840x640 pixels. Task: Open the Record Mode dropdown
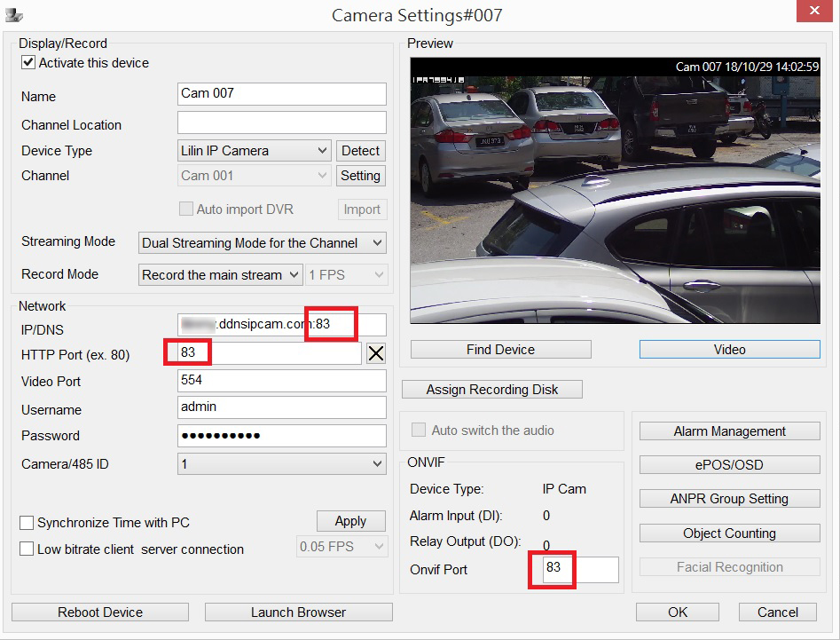click(x=221, y=275)
